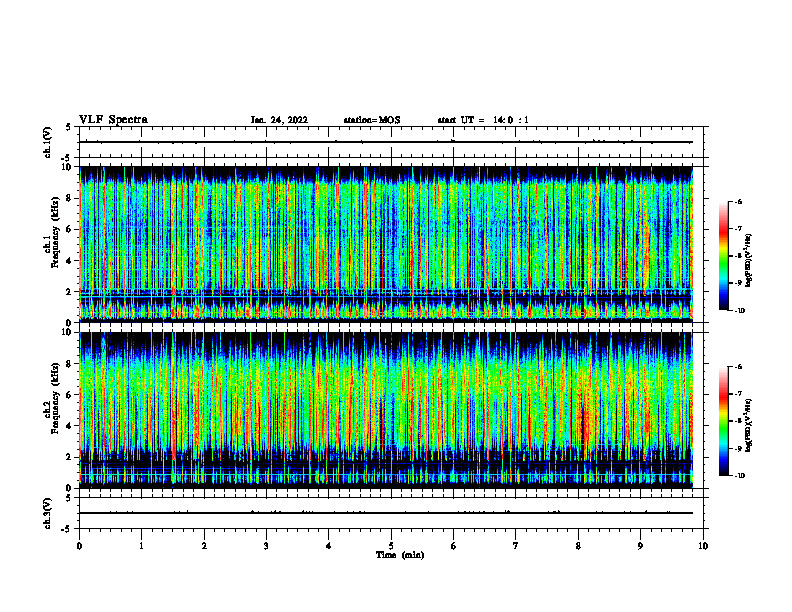Click the "ch.3(V)" axis label
The width and height of the screenshot is (792, 612).
pyautogui.click(x=47, y=513)
